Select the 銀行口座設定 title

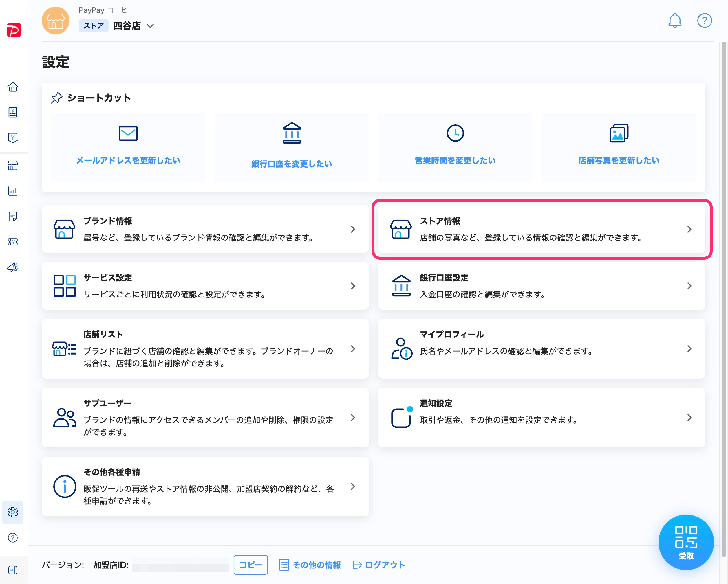444,278
